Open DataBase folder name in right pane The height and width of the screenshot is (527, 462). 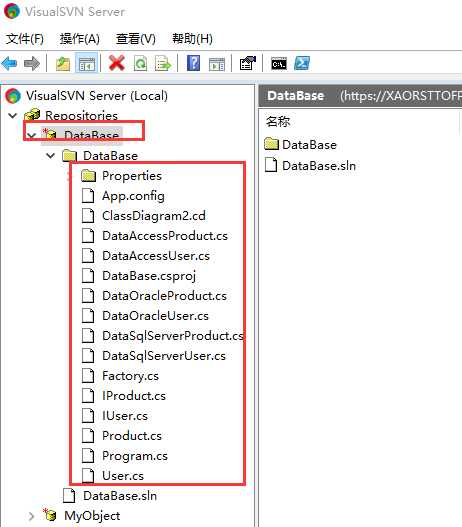[309, 145]
